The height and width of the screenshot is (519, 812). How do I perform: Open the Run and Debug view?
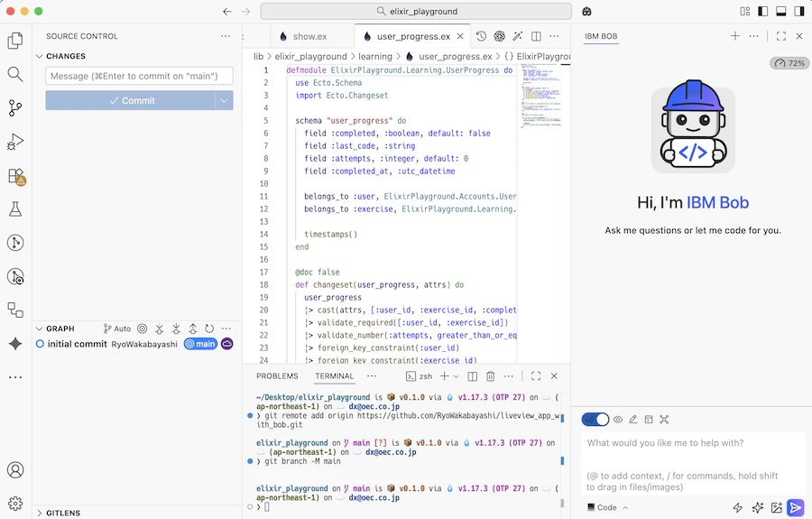pos(15,142)
